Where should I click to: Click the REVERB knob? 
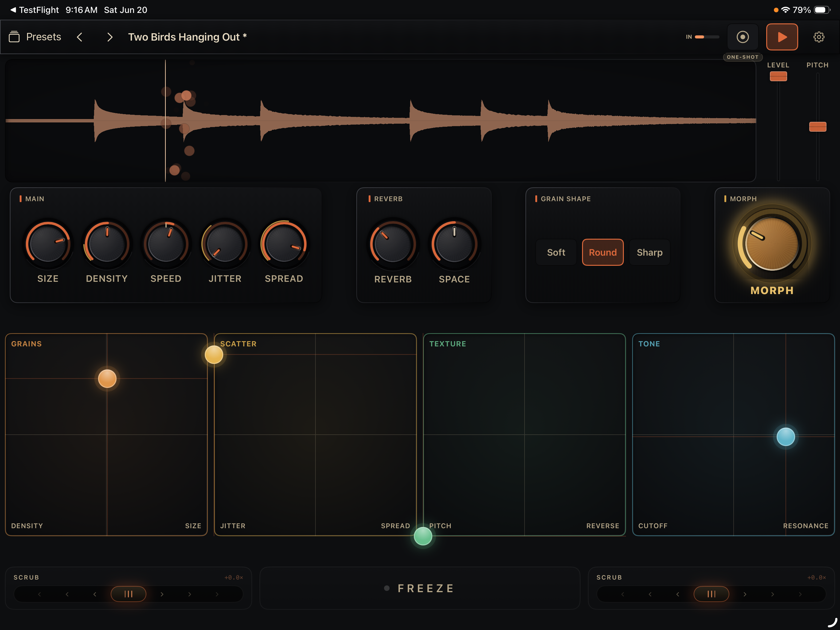pos(393,244)
